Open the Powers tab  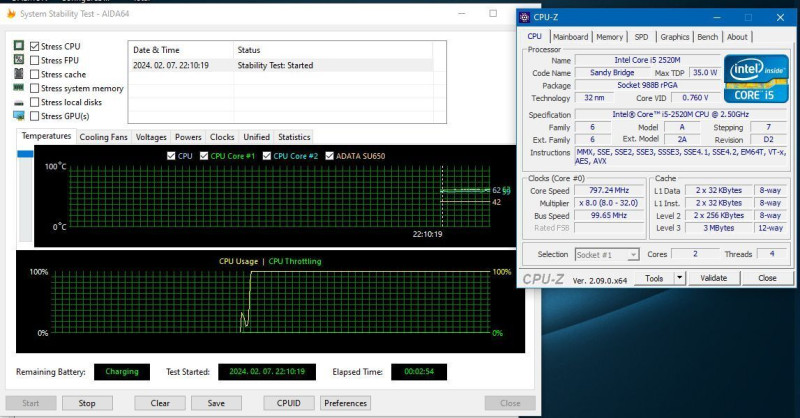pyautogui.click(x=188, y=137)
